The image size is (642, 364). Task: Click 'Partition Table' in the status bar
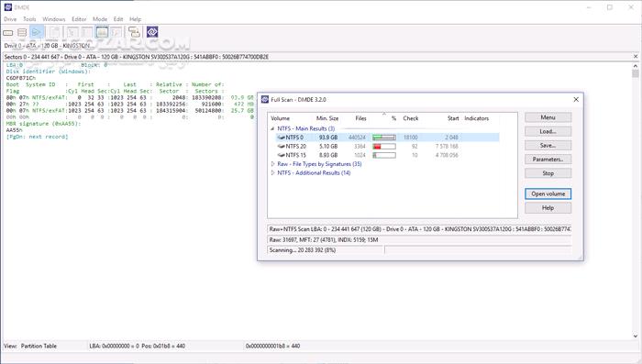coord(39,346)
